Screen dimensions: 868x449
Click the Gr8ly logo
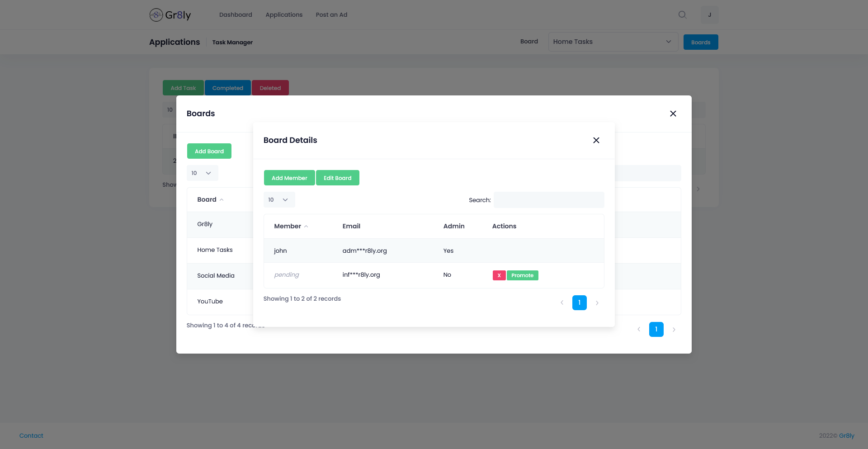pyautogui.click(x=170, y=14)
